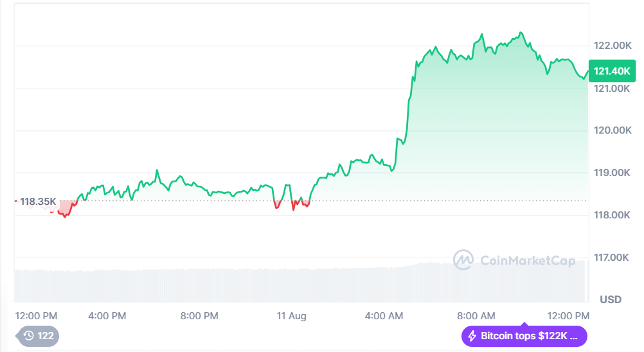Click the 4:00 PM time axis label
The width and height of the screenshot is (644, 352).
[x=107, y=316]
